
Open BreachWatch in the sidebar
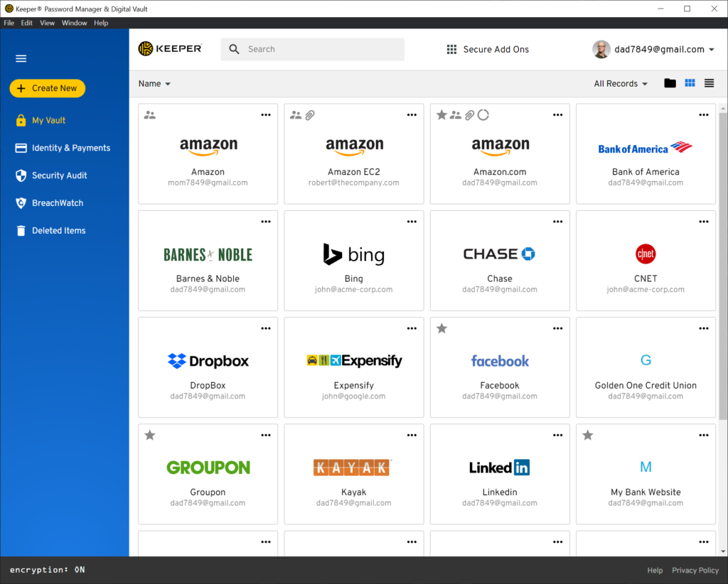tap(49, 203)
